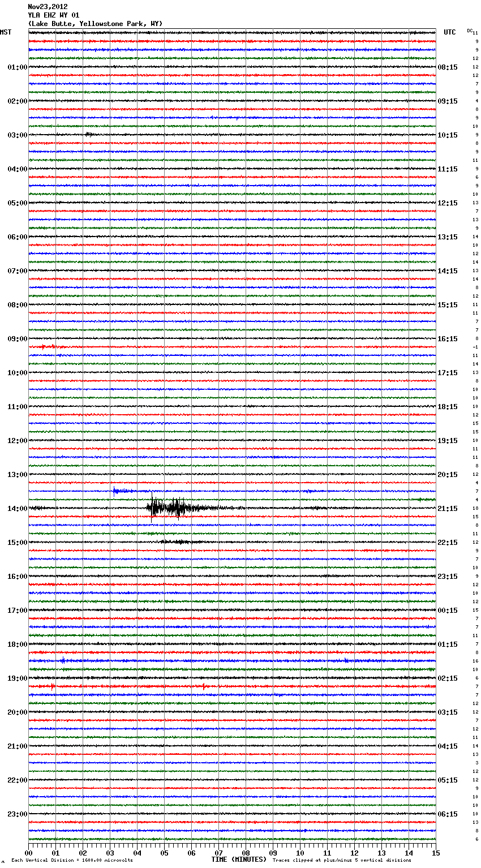Click the "05:00" MST time label

[17, 203]
